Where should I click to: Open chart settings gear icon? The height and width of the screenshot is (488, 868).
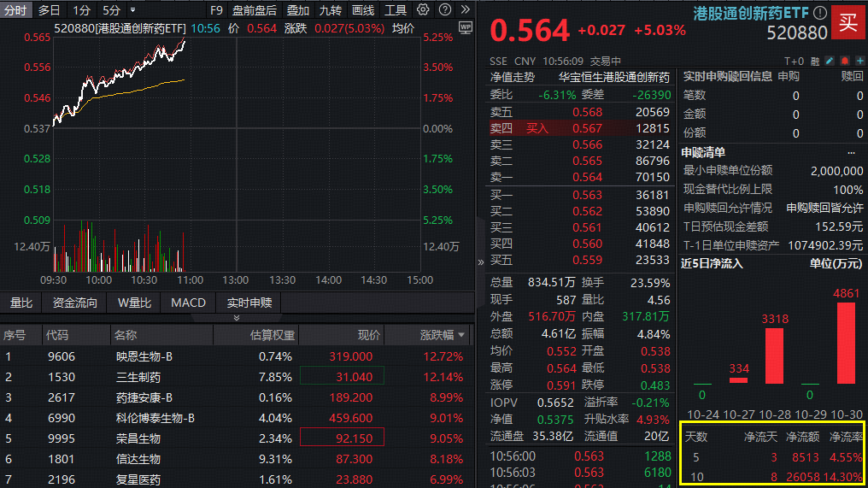click(x=424, y=10)
